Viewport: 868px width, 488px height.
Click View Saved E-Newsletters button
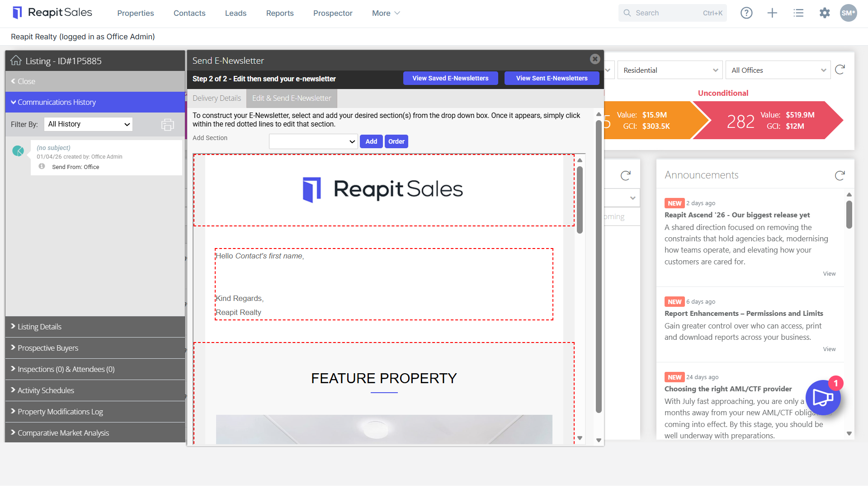point(450,78)
